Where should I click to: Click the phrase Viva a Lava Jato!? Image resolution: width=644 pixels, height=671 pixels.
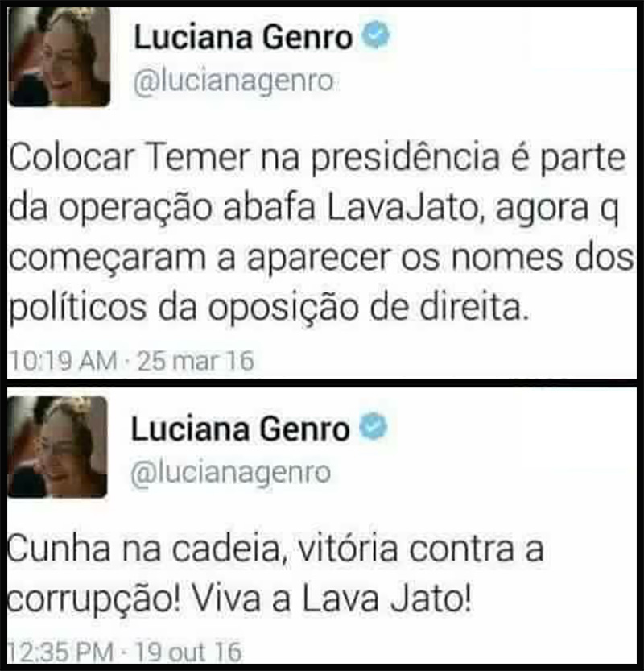(x=332, y=599)
